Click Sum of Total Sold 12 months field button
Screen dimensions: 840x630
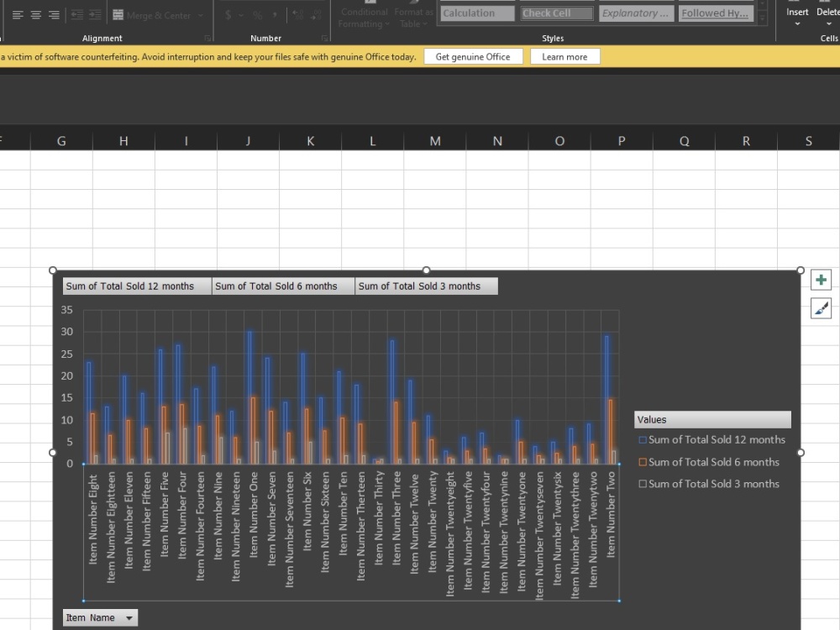click(137, 286)
